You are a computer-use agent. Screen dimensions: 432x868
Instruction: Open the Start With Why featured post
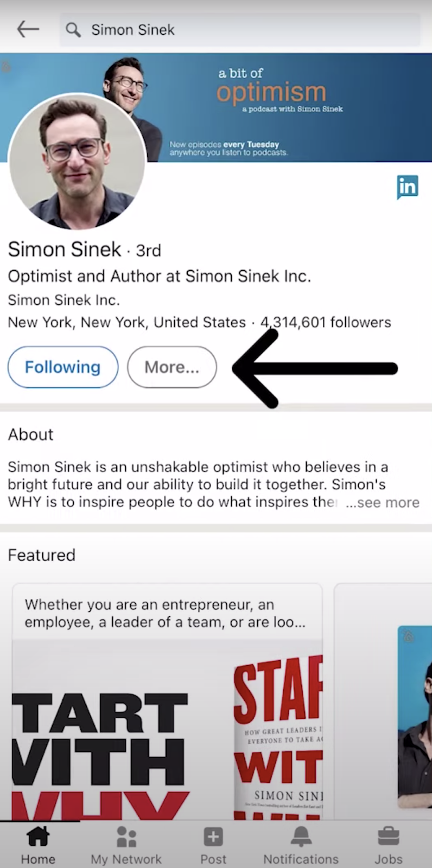click(167, 705)
